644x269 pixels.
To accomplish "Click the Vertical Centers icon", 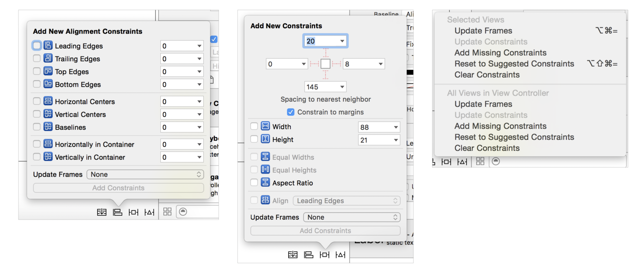I will [48, 114].
